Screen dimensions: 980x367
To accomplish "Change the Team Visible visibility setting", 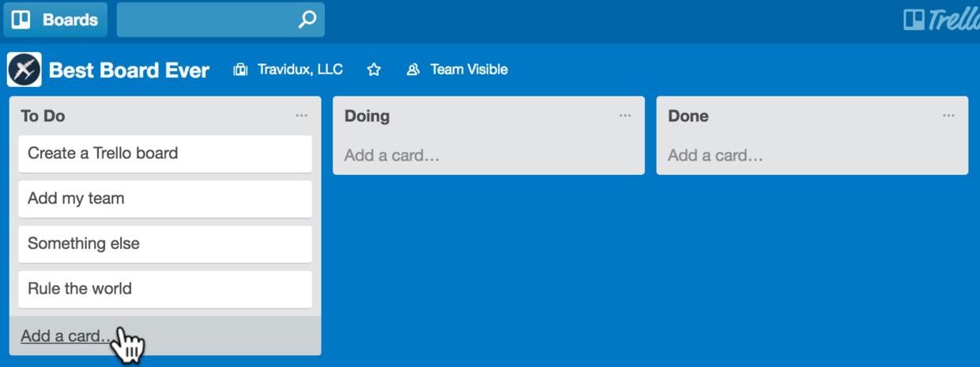I will [x=469, y=70].
